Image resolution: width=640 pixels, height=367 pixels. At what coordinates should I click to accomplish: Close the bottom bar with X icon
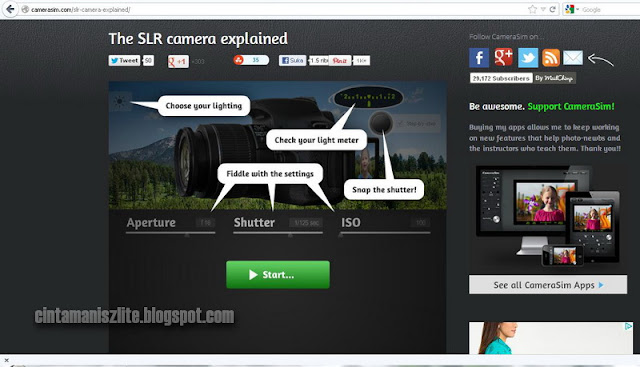6,360
